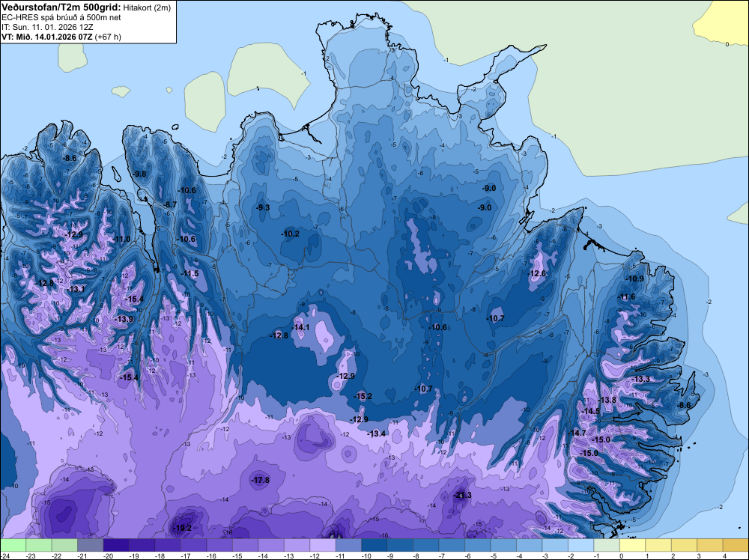Click the -15.2 temperature label
Image resolution: width=749 pixels, height=560 pixels.
[363, 396]
